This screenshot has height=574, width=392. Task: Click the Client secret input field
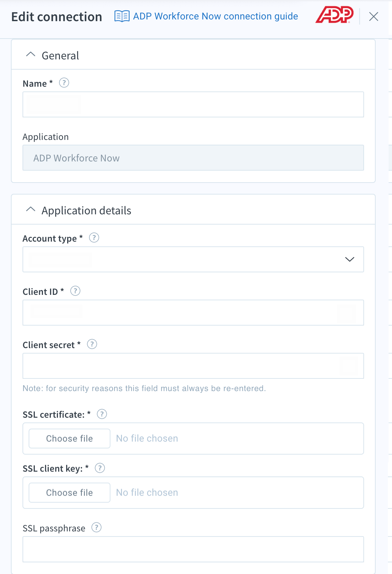tap(193, 366)
